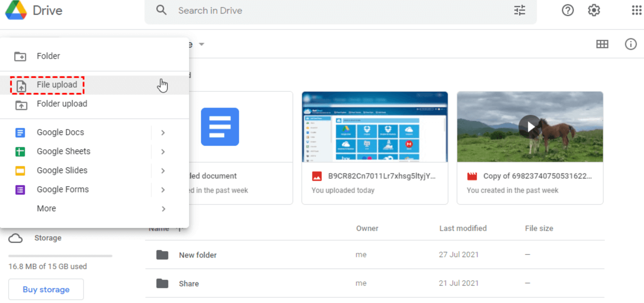Open the Settings gear icon
The width and height of the screenshot is (644, 303).
(594, 10)
